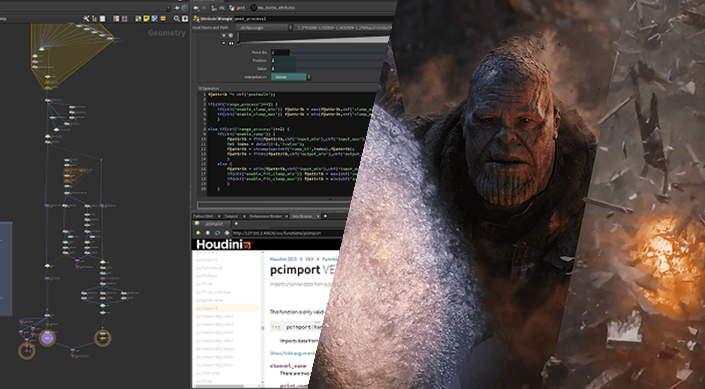Click the icon right of the magnifier

click(x=185, y=18)
